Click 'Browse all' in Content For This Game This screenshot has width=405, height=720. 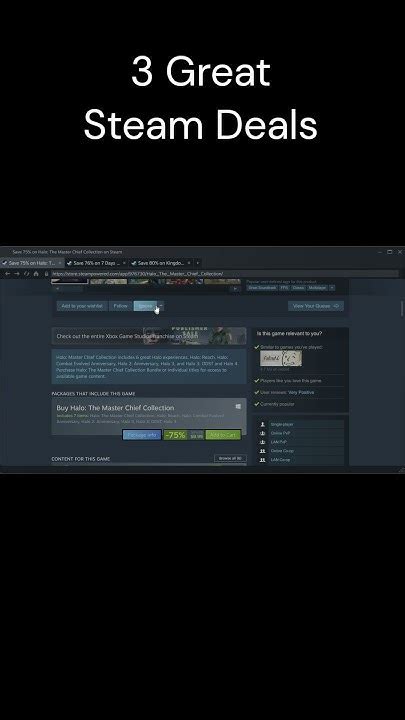pyautogui.click(x=230, y=458)
